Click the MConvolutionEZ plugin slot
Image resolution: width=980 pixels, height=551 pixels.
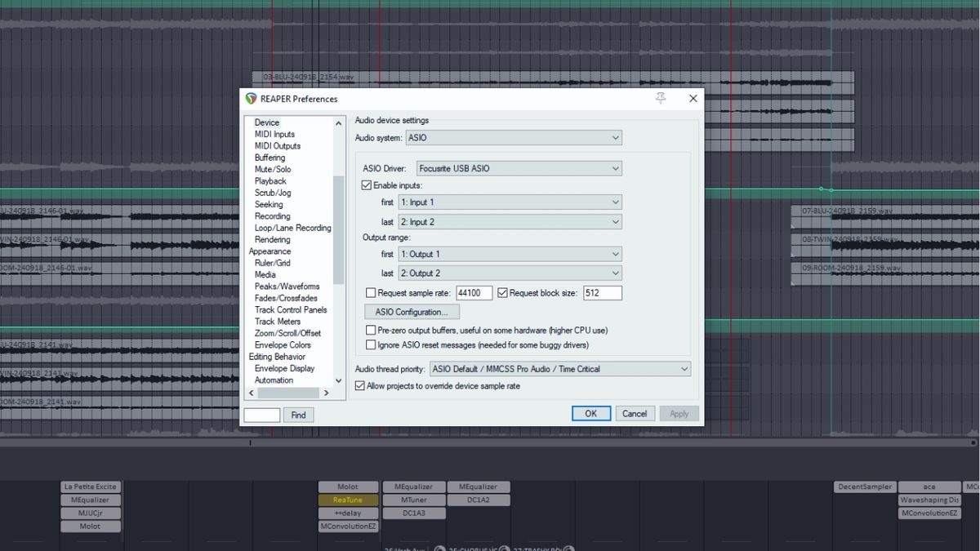click(348, 526)
